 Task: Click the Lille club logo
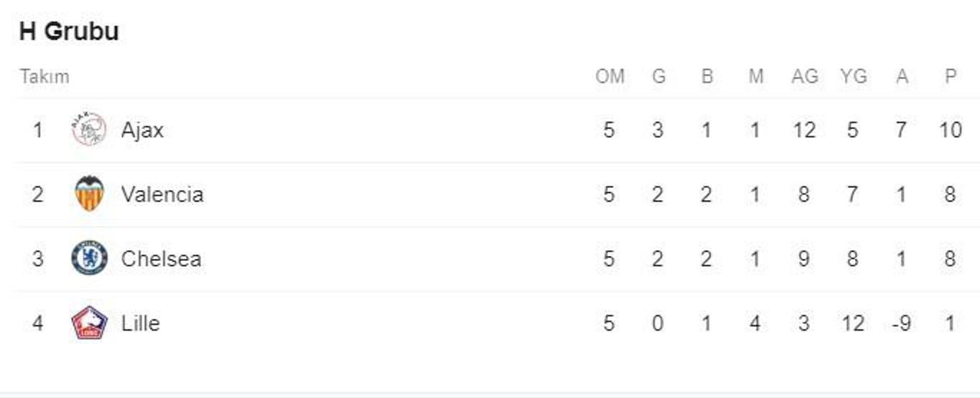89,323
